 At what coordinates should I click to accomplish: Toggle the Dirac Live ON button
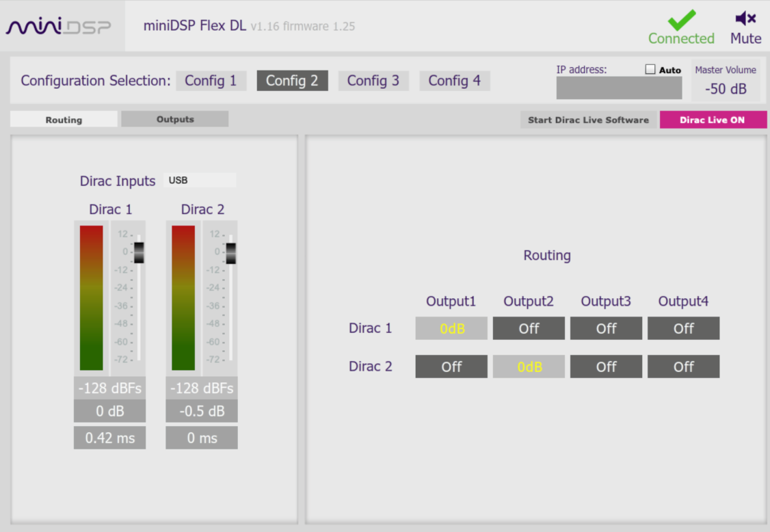(713, 120)
